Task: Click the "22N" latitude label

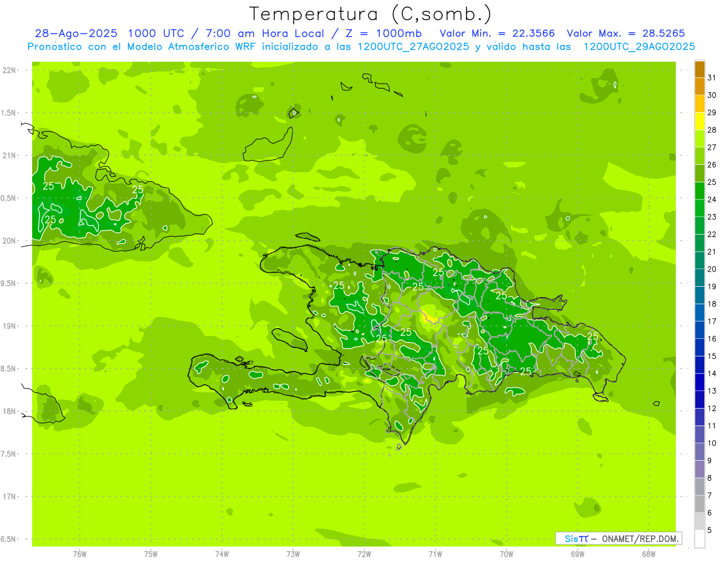Action: pyautogui.click(x=10, y=70)
